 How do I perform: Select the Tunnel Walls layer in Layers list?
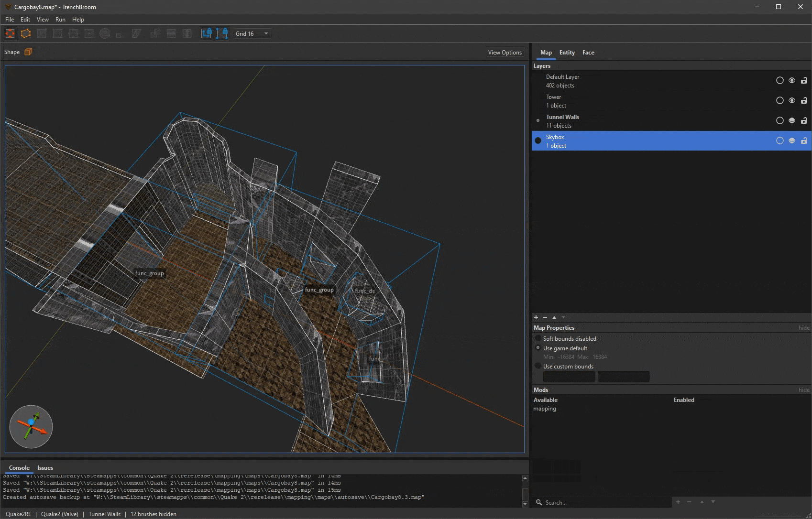(x=671, y=121)
